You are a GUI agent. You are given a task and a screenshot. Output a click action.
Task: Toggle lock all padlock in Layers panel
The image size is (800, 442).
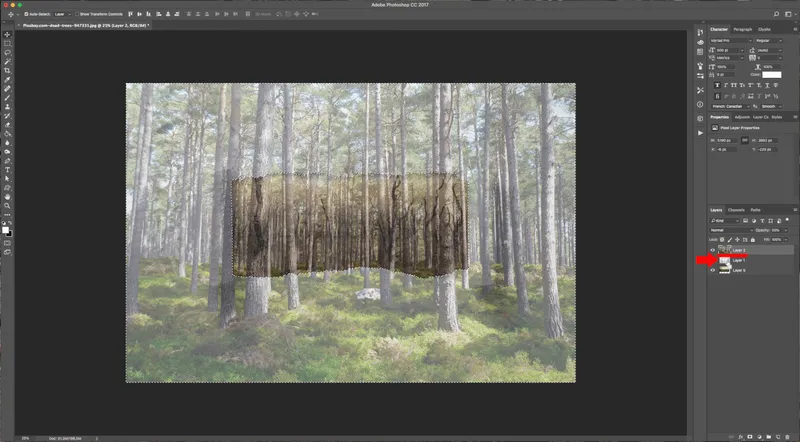(753, 239)
